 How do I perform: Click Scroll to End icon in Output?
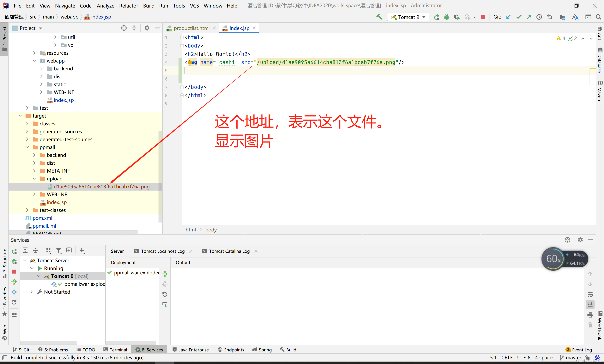pyautogui.click(x=590, y=304)
